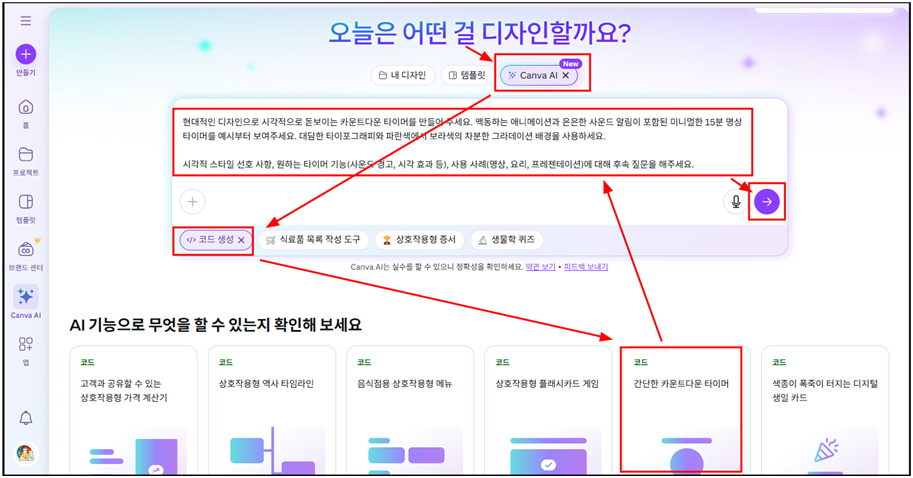Image resolution: width=913 pixels, height=478 pixels.
Task: Open Templates (템플릿) in sidebar
Action: point(26,208)
